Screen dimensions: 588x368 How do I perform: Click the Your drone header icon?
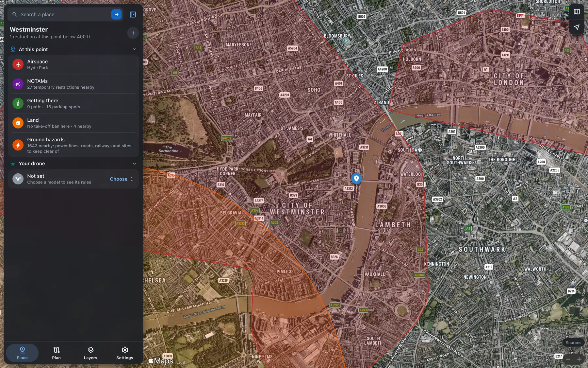coord(13,164)
